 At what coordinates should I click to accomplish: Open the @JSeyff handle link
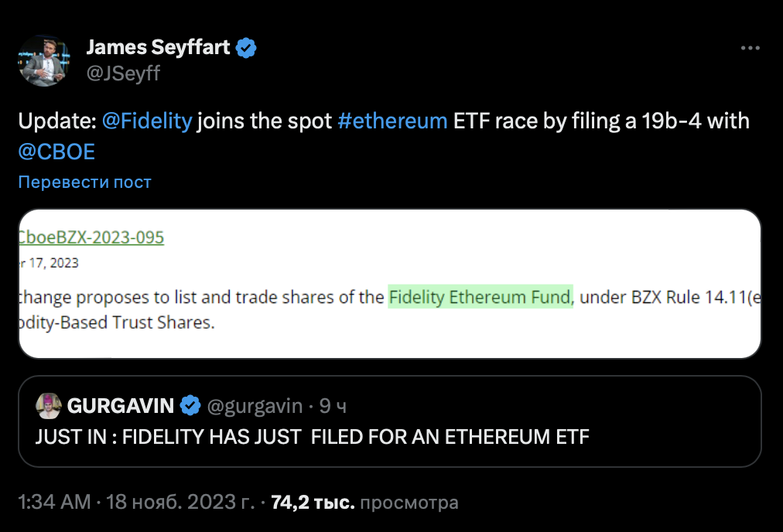click(x=123, y=73)
